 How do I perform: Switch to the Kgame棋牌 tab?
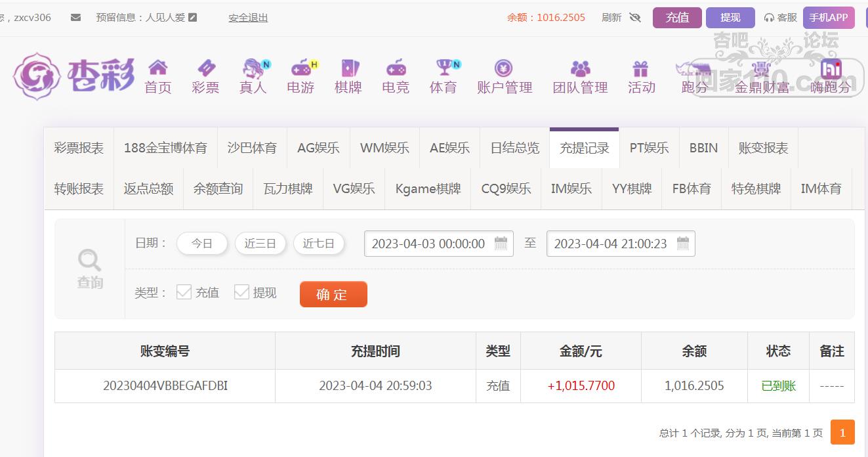[428, 189]
